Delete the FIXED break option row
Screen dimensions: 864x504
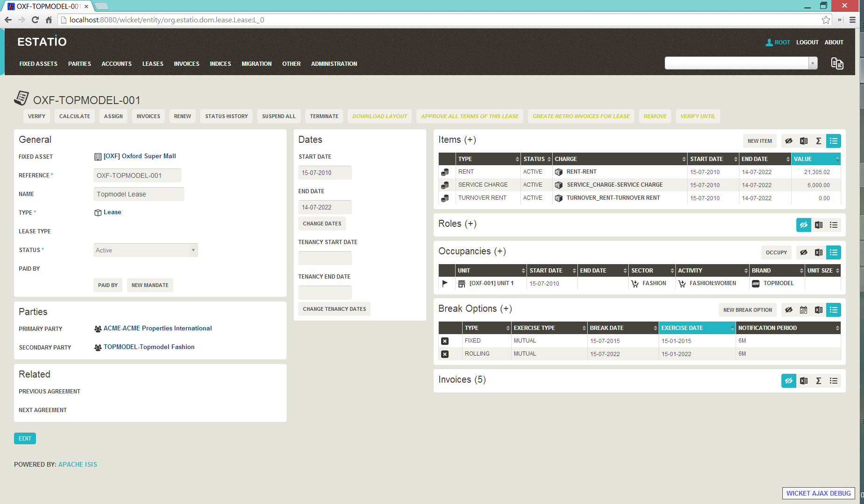point(445,341)
